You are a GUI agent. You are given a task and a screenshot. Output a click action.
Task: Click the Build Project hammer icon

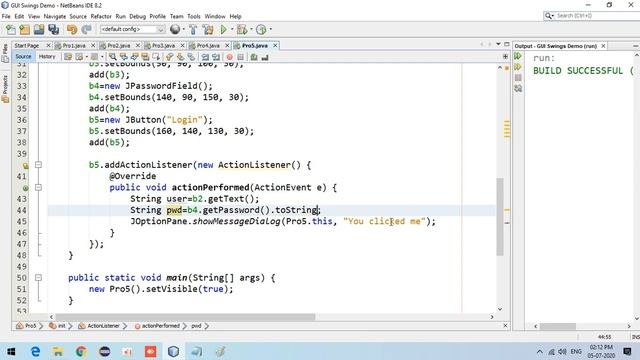193,29
